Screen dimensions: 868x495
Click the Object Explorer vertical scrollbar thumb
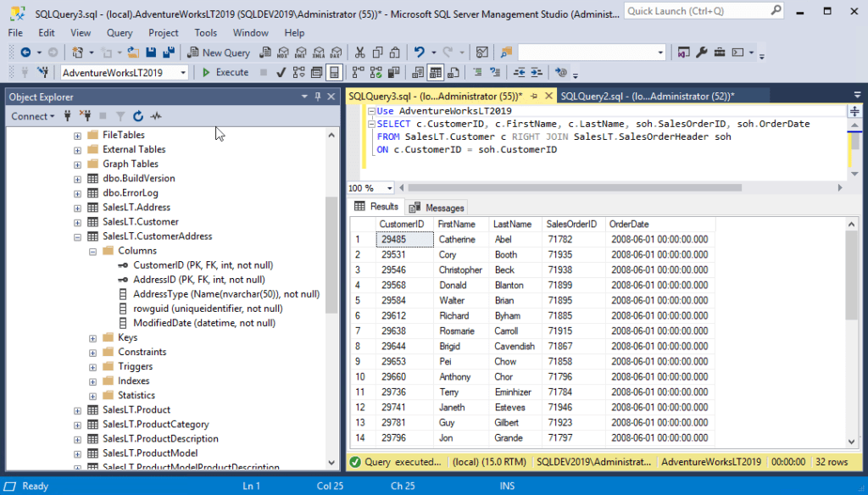click(x=331, y=254)
